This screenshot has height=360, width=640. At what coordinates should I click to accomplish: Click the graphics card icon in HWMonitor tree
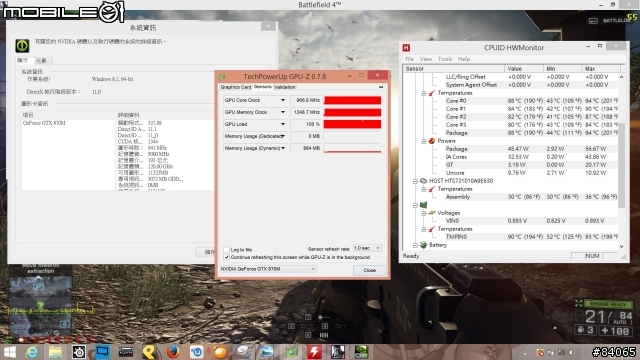[x=423, y=205]
